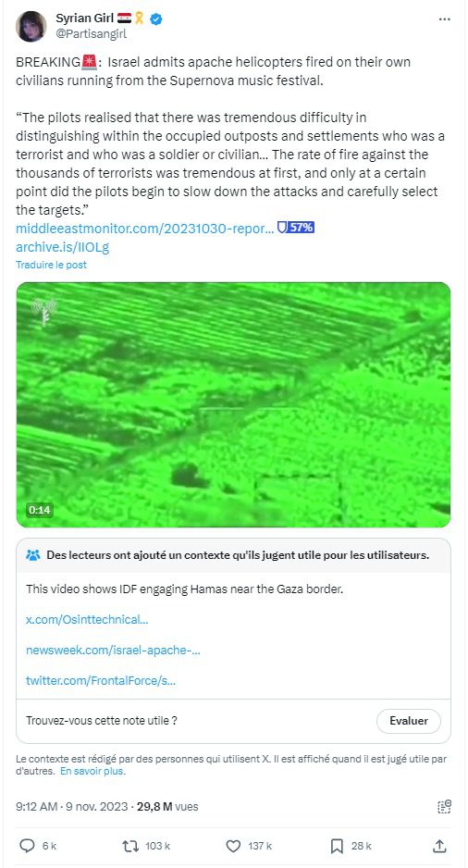Viewport: 468px width, 868px height.
Task: Open the x.com/Osinttechnical source link
Action: [x=87, y=619]
